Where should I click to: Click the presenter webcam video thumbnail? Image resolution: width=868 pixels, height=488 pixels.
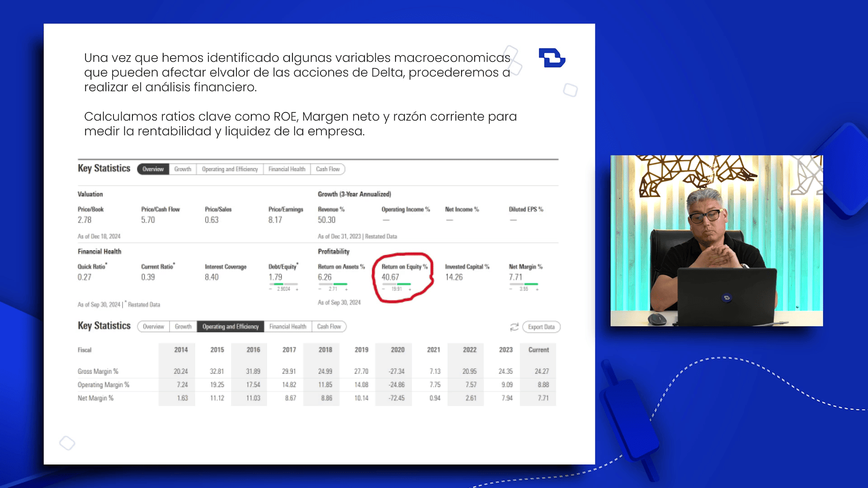click(x=717, y=240)
